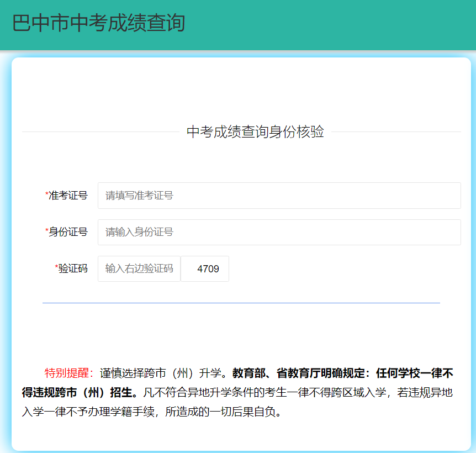Focus the 身份证号 input field
476x453 pixels.
279,232
